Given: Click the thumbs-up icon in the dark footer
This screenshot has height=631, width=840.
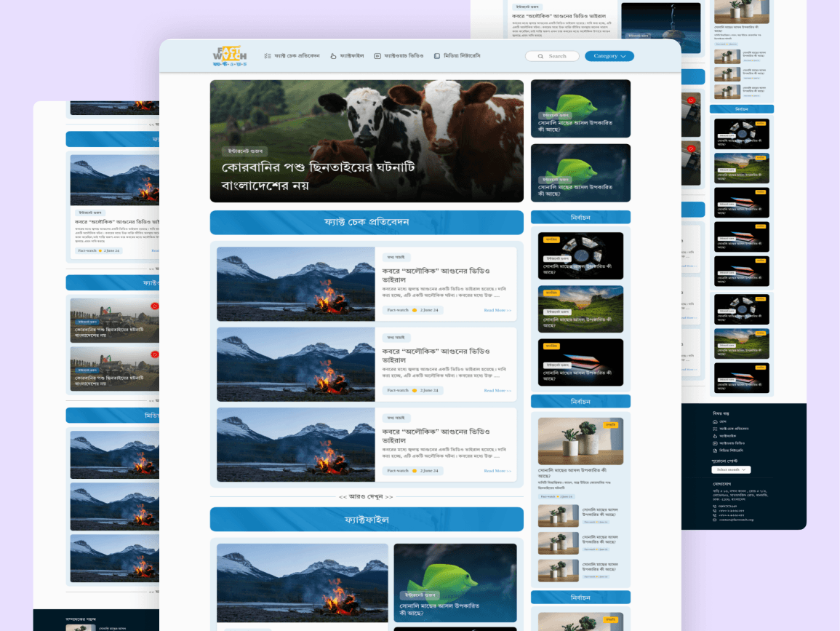Looking at the screenshot, I should (715, 436).
